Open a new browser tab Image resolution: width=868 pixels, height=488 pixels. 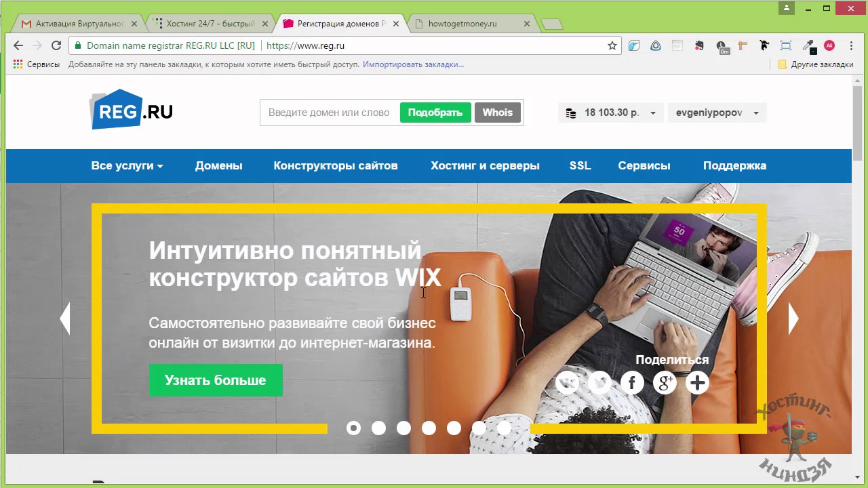552,24
